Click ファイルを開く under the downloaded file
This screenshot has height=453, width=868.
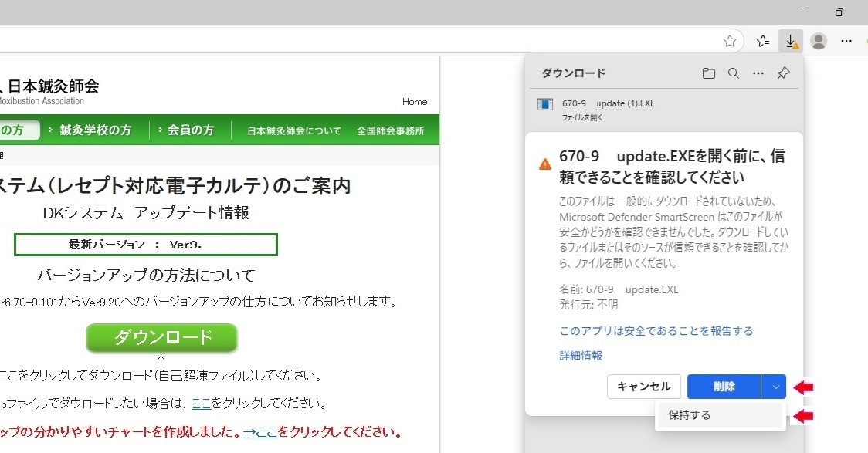[582, 118]
